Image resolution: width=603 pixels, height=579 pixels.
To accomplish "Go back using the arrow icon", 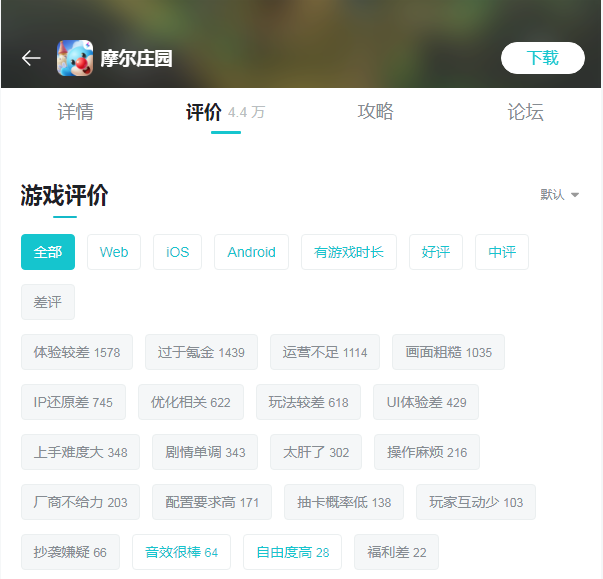I will [x=31, y=58].
